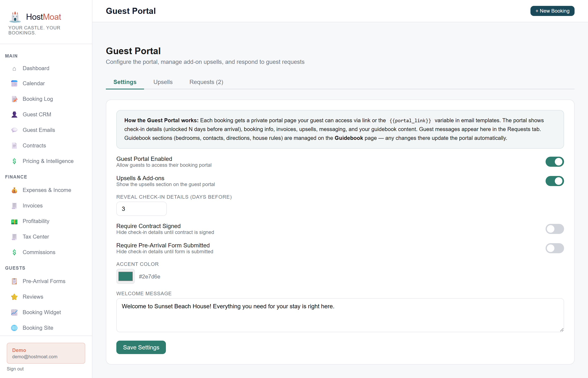Enable Require Pre-Arrival Form Submitted toggle
Screen dimensions: 588x378
pos(555,248)
